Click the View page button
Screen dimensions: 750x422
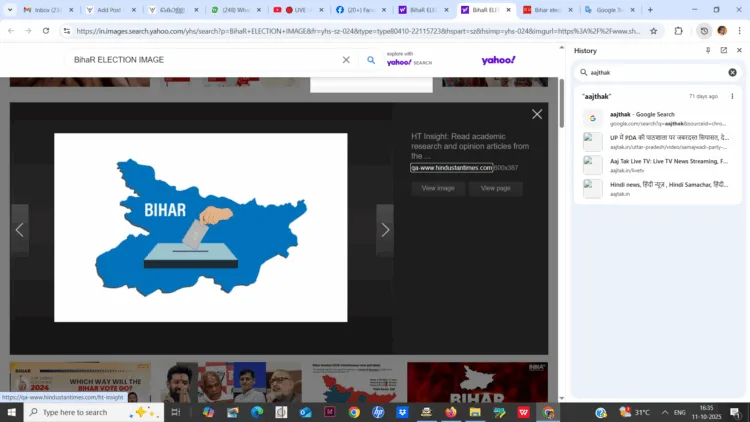point(495,188)
